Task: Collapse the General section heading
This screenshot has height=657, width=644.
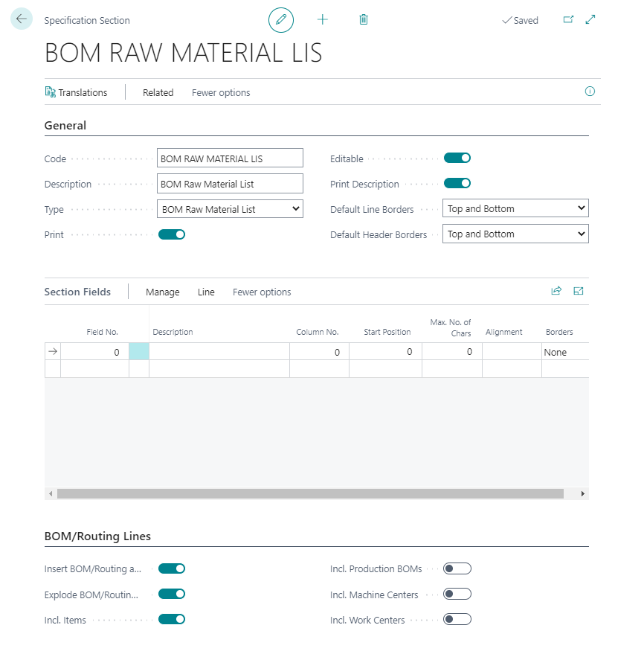Action: pyautogui.click(x=65, y=125)
